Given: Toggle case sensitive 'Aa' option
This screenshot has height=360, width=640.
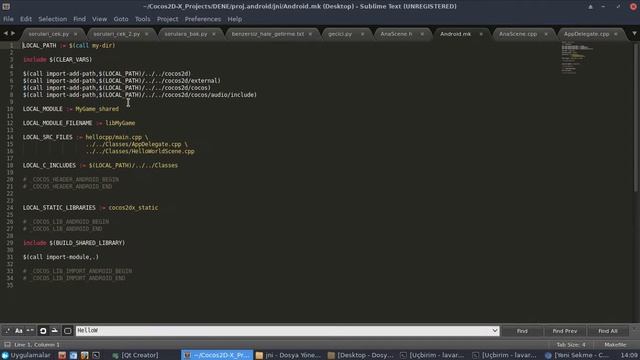Looking at the screenshot, I should [x=19, y=331].
